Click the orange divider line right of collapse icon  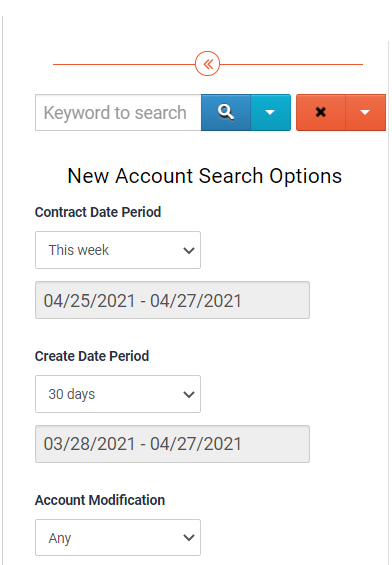291,64
